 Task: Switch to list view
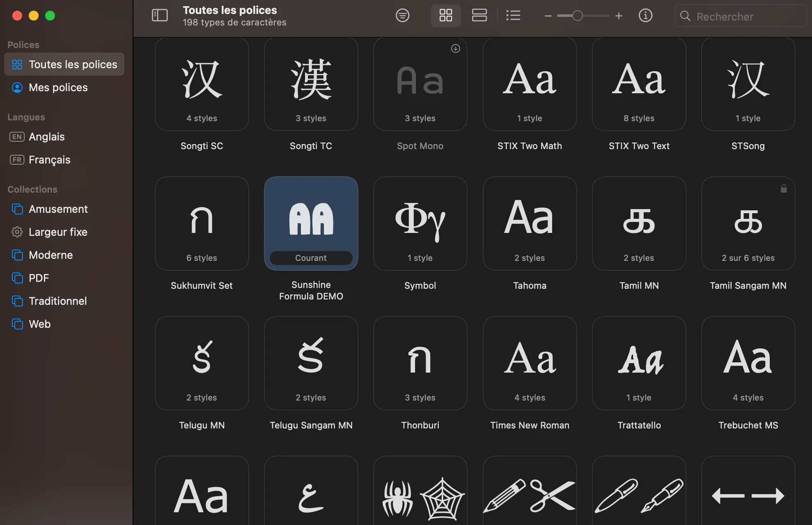click(513, 16)
